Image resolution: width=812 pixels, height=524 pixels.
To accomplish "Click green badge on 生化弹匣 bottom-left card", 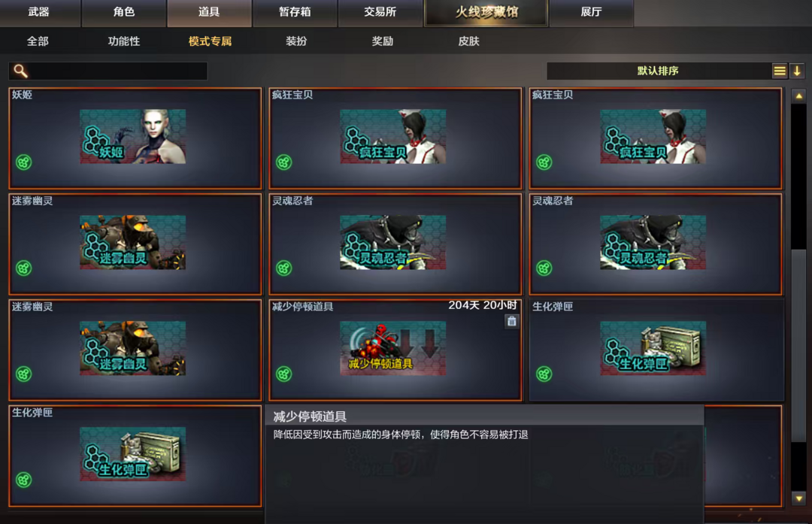I will (x=24, y=480).
